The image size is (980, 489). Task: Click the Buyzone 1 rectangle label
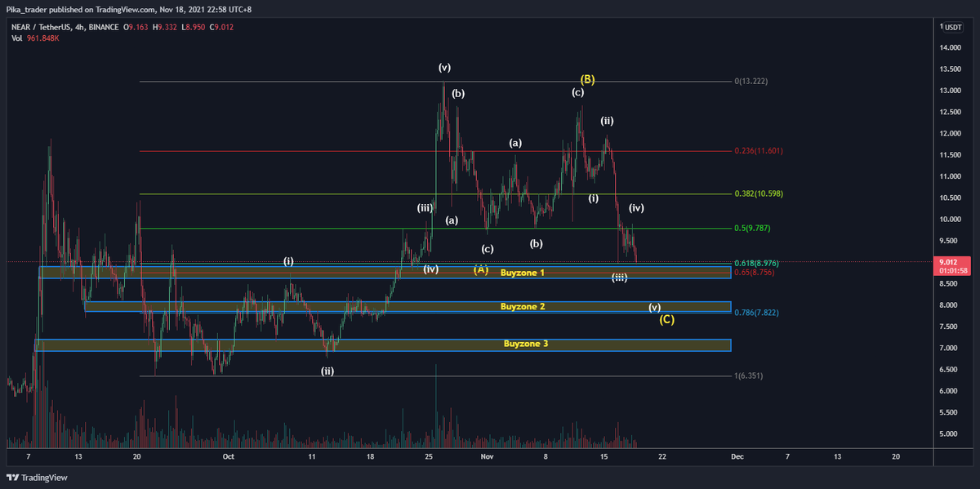coord(523,272)
